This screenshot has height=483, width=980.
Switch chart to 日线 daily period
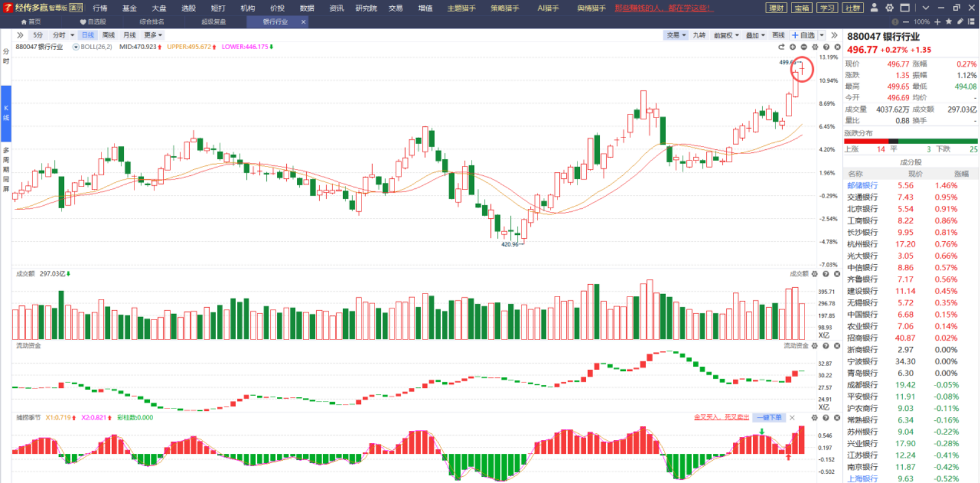tap(88, 35)
